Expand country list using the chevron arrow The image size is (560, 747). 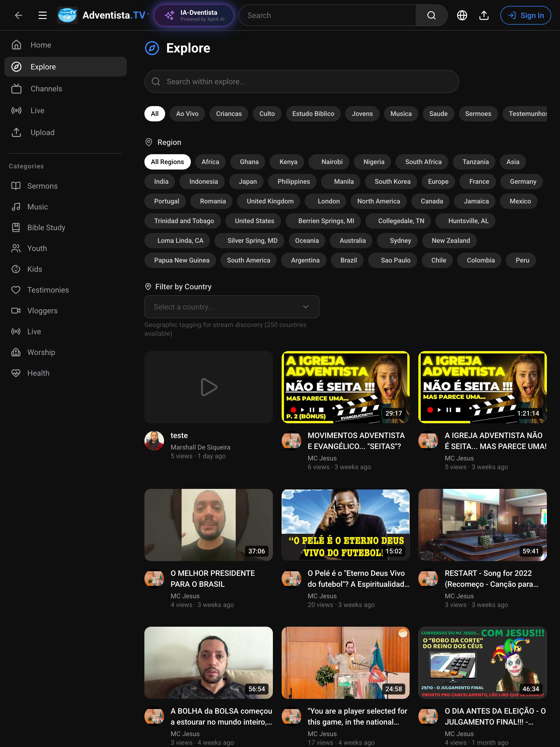click(306, 307)
